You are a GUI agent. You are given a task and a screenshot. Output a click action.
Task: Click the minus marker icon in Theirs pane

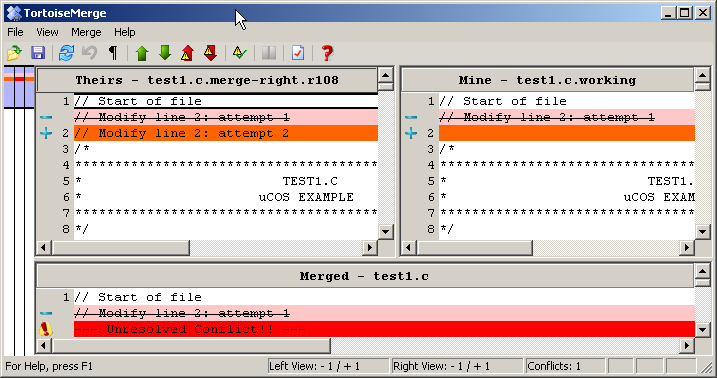click(x=46, y=117)
